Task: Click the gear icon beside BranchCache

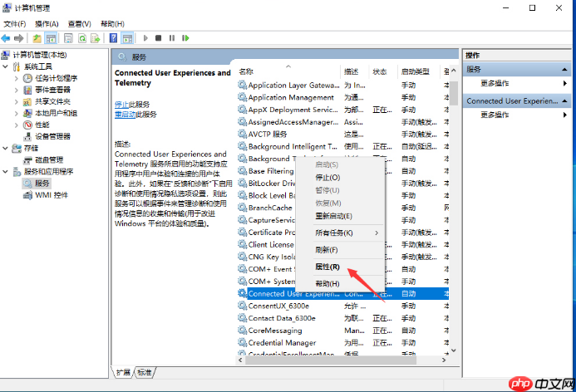Action: point(242,208)
